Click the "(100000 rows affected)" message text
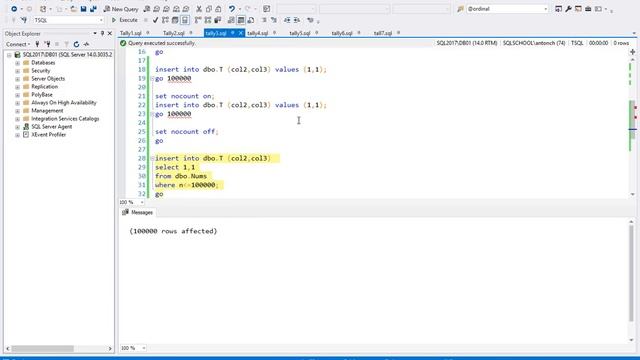This screenshot has width=640, height=360. pos(173,231)
